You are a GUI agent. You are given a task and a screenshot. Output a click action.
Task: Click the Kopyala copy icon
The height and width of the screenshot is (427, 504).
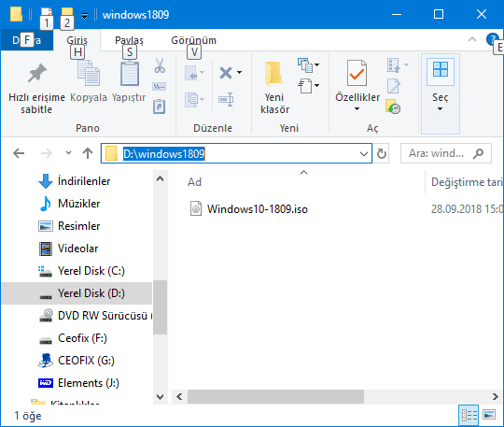pos(89,74)
